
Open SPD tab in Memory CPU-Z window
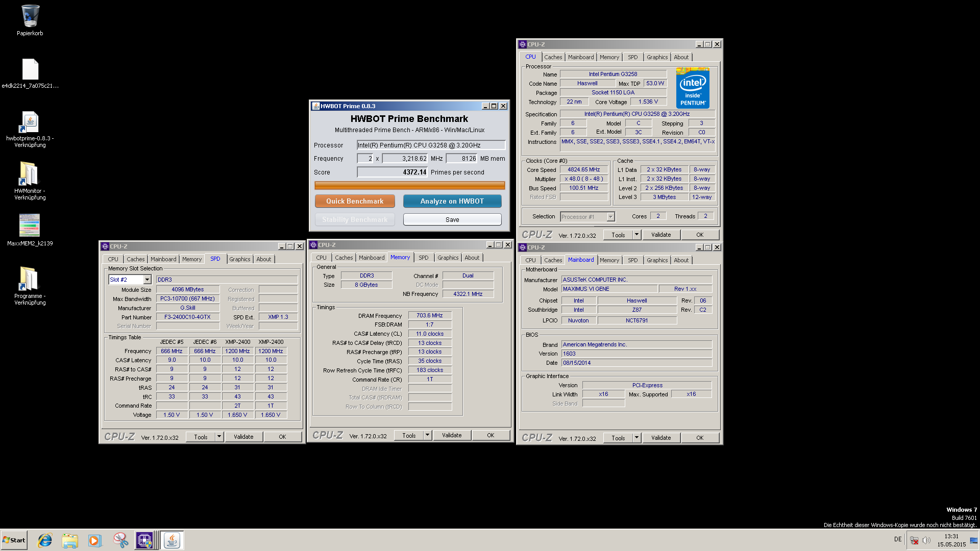[424, 258]
